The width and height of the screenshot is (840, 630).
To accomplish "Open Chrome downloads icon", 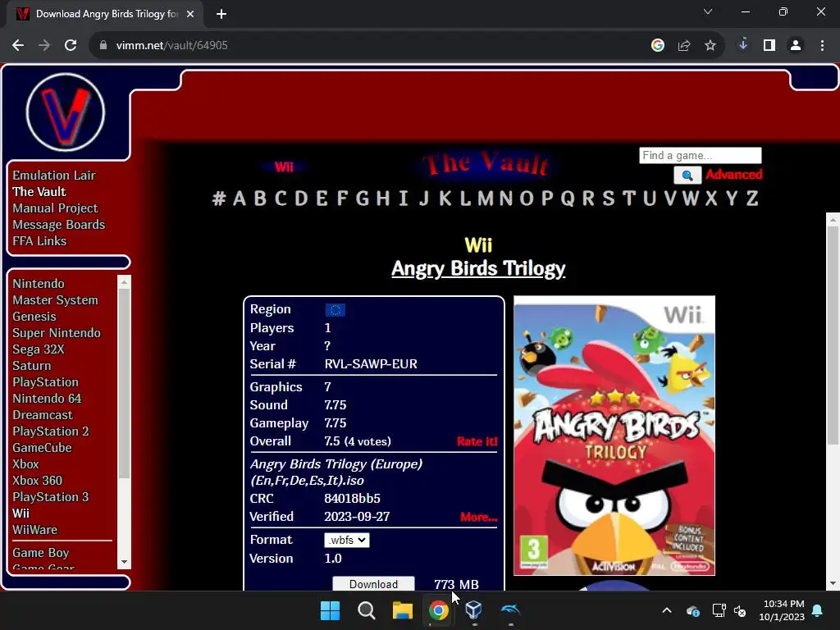I will 742,45.
